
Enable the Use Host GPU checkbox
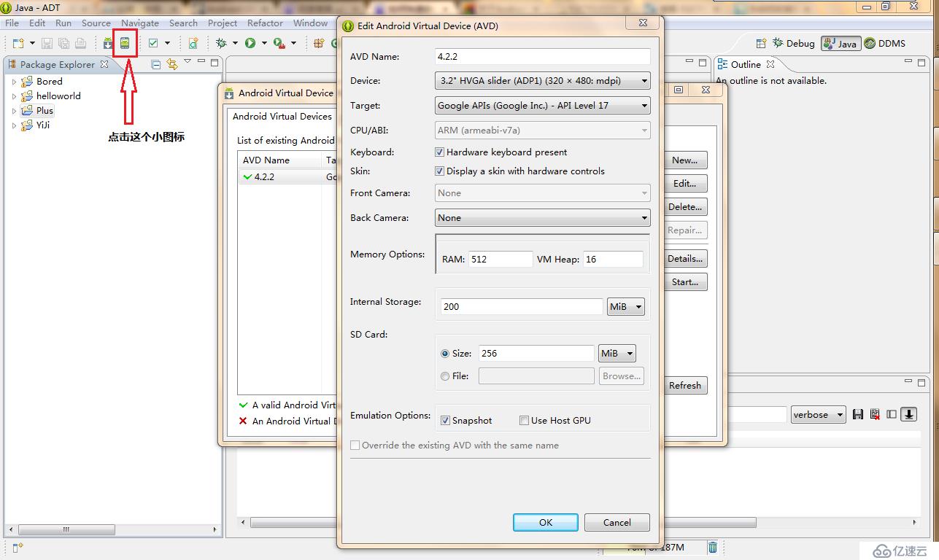pos(524,421)
